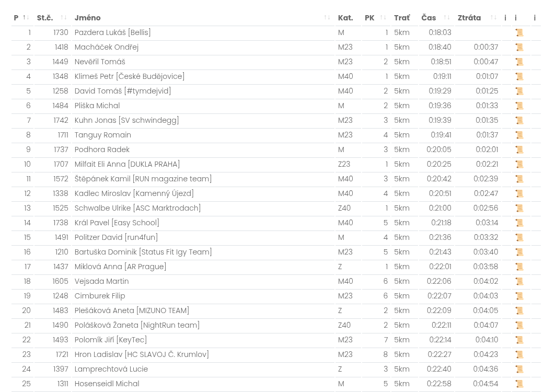Click scroll icon for Hosenseidl Michal

(x=519, y=384)
